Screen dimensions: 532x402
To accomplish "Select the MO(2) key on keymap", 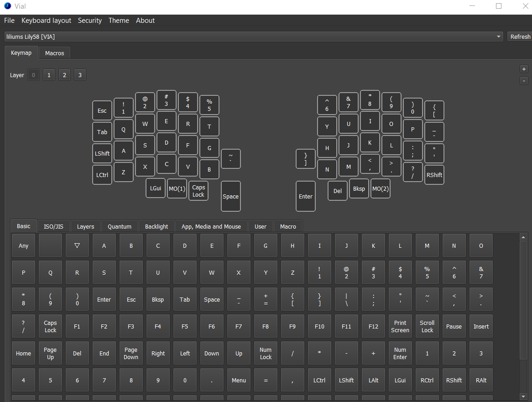I will (381, 188).
